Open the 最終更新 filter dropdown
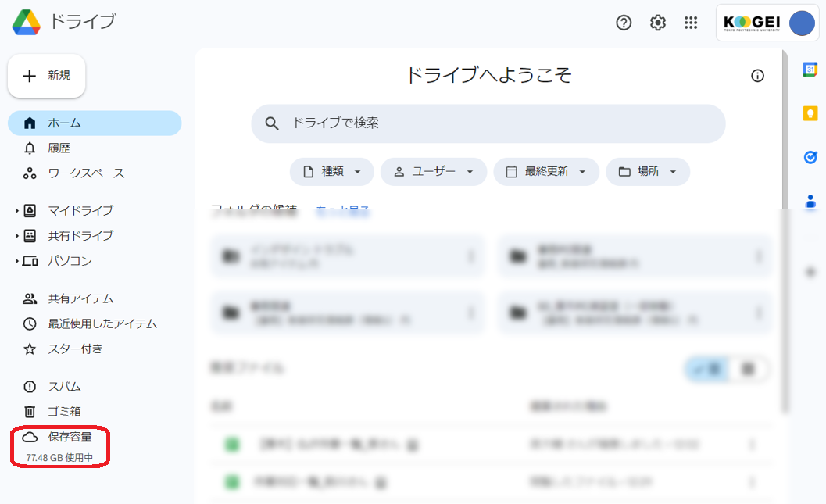Image resolution: width=826 pixels, height=504 pixels. [546, 172]
